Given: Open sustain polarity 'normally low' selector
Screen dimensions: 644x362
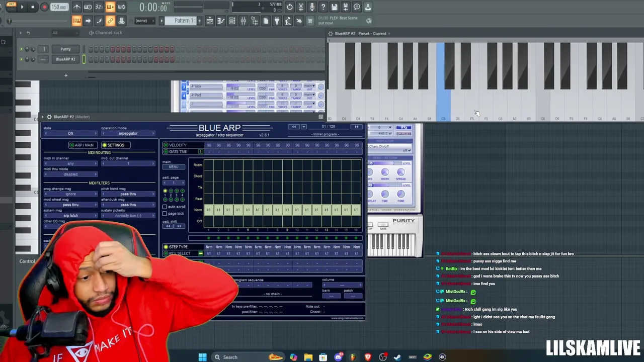Looking at the screenshot, I should (128, 215).
